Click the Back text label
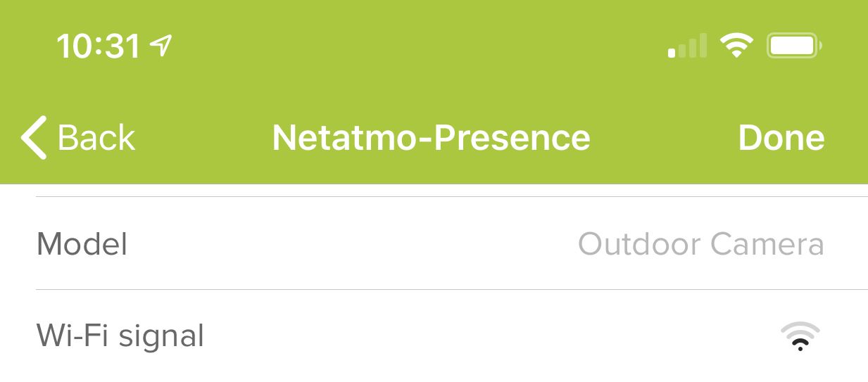 (96, 138)
